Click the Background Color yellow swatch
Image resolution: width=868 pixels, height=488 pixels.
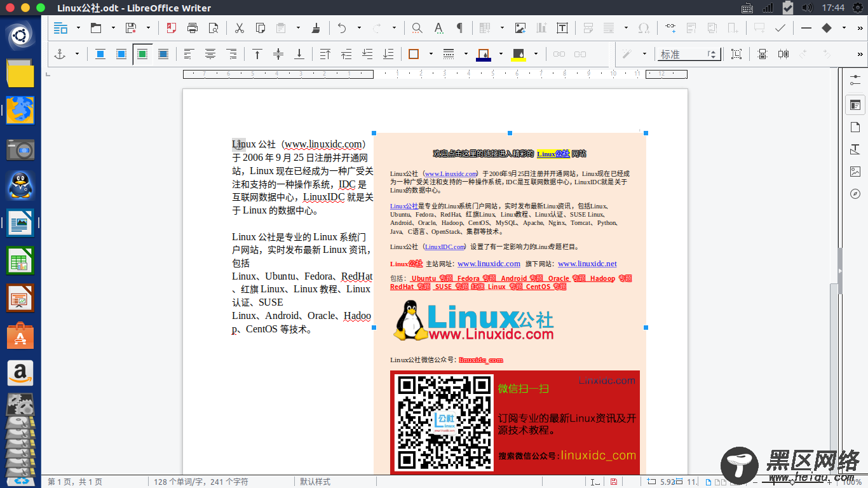click(519, 55)
